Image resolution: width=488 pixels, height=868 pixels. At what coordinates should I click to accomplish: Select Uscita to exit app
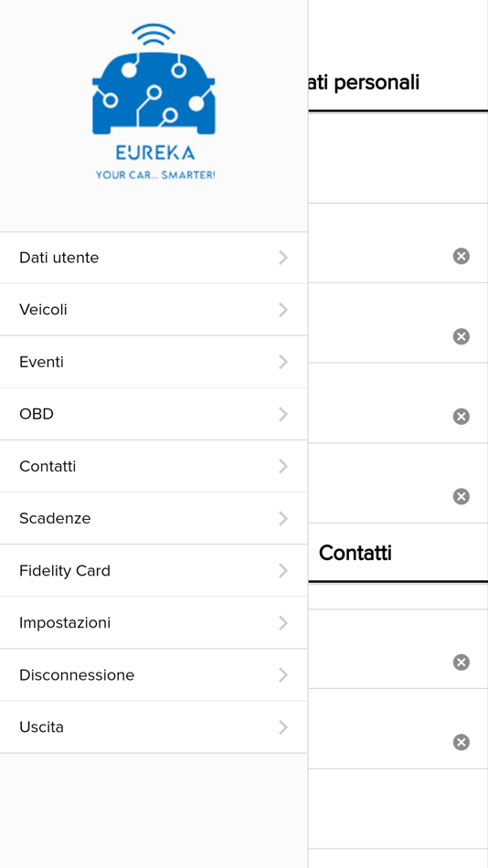pyautogui.click(x=154, y=727)
